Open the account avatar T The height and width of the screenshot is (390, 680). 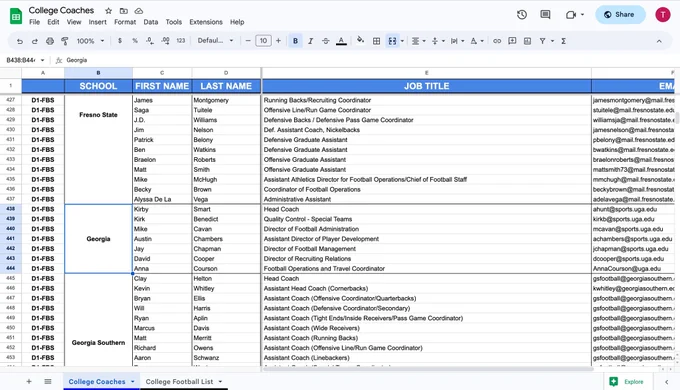[x=663, y=15]
